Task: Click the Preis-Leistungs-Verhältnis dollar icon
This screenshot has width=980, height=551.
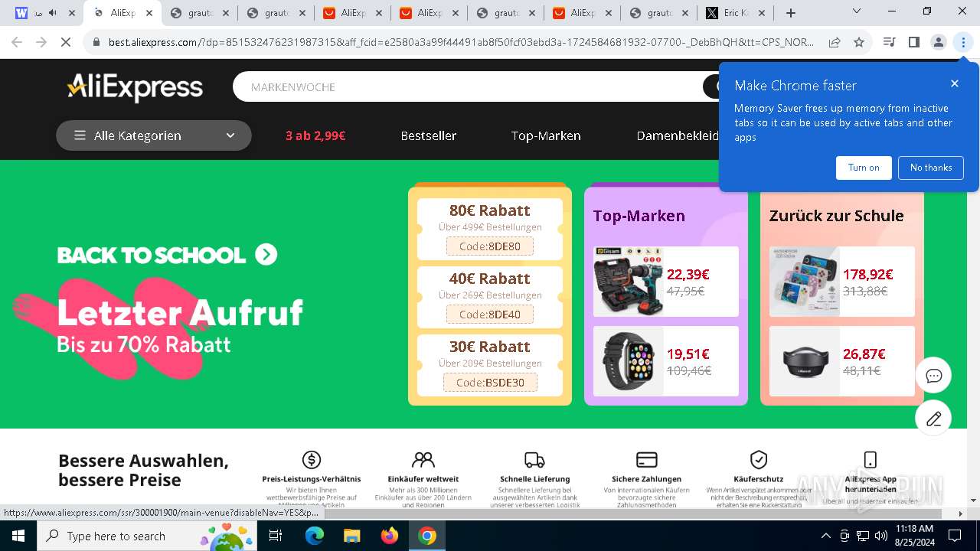Action: coord(311,459)
